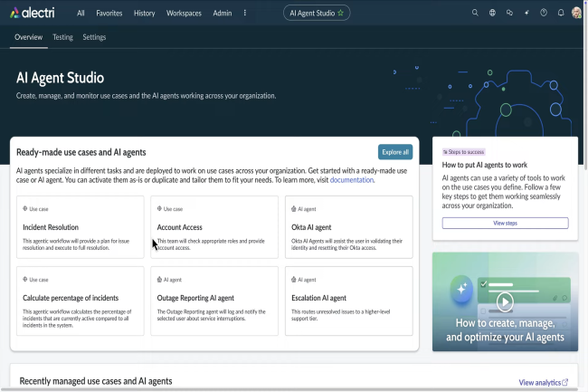Open the globe language selector icon
This screenshot has height=392, width=588.
(x=493, y=14)
